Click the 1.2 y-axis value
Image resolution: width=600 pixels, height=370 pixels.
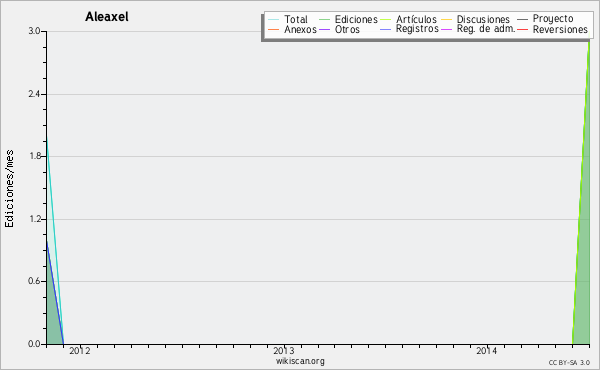(x=34, y=219)
